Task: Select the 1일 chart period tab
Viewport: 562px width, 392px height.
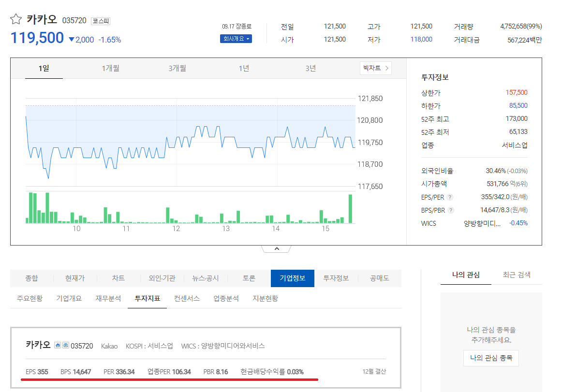Action: pos(44,68)
